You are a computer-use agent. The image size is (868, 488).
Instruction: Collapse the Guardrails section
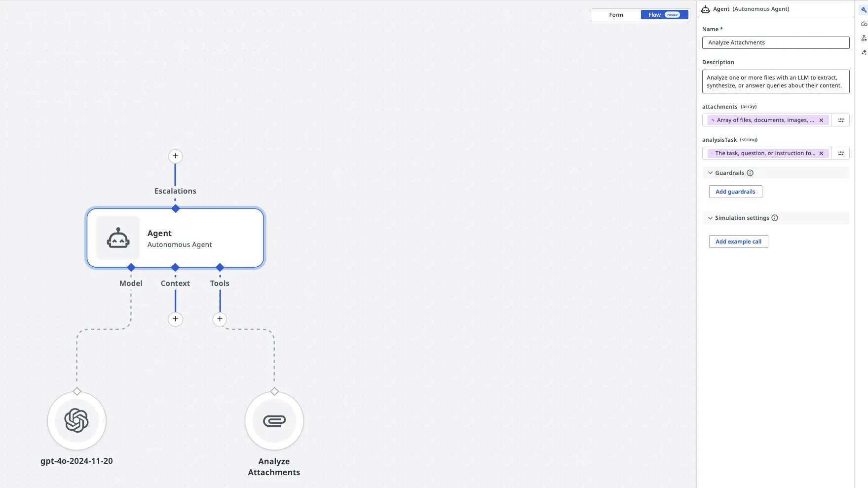point(711,172)
